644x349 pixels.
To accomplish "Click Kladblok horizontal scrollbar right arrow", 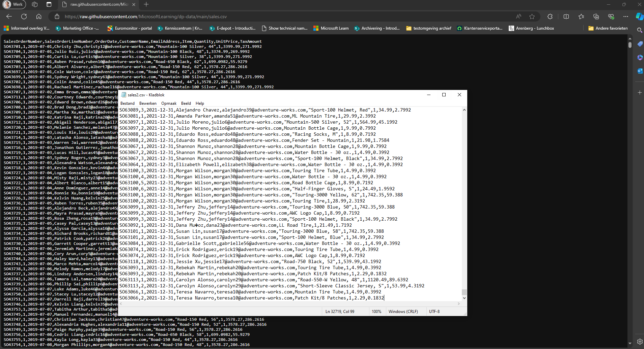I will (x=458, y=304).
